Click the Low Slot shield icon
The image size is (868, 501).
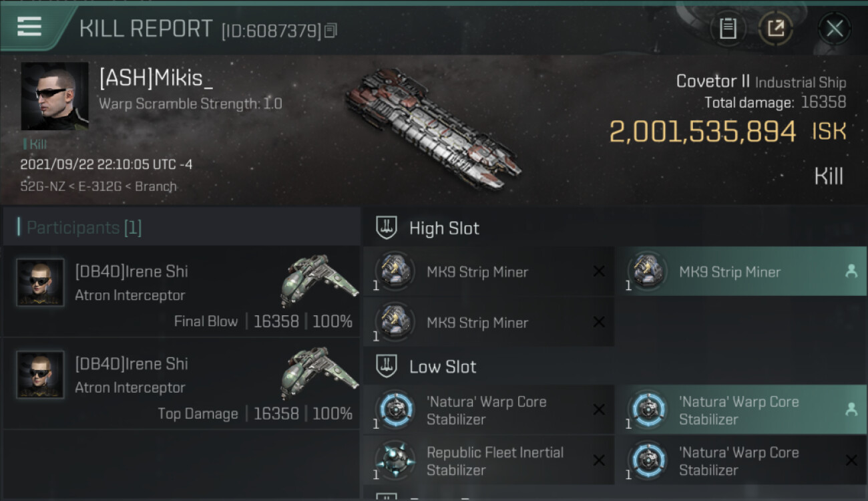(387, 366)
